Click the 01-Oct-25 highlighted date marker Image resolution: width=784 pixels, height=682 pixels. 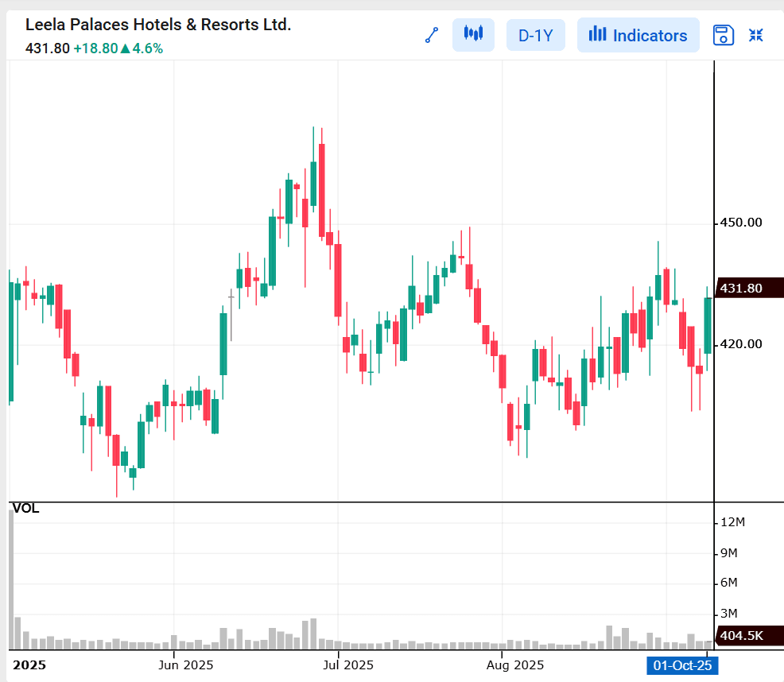682,665
